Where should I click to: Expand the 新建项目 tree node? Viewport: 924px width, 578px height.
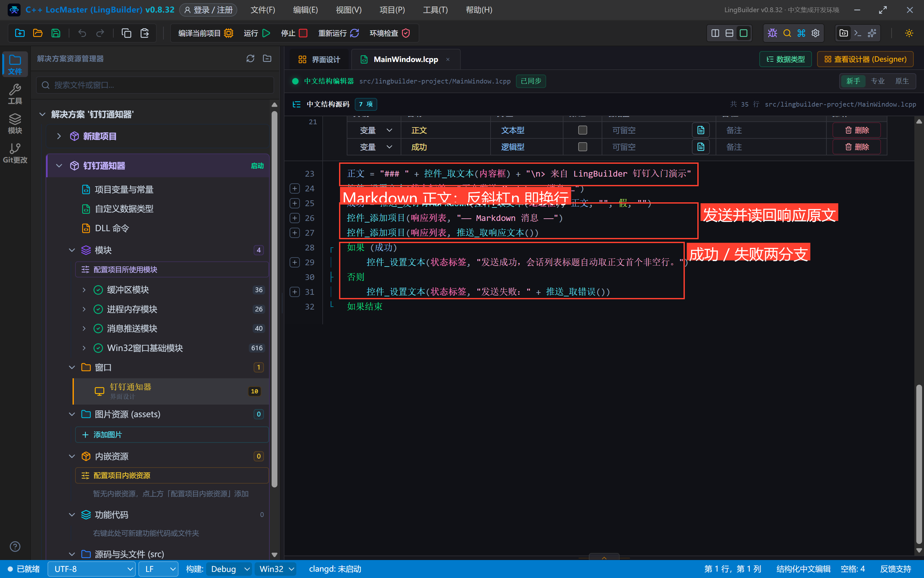pyautogui.click(x=58, y=136)
